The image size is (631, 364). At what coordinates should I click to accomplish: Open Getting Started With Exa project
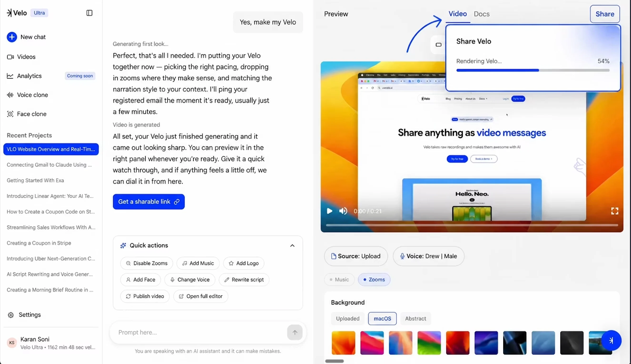(35, 180)
